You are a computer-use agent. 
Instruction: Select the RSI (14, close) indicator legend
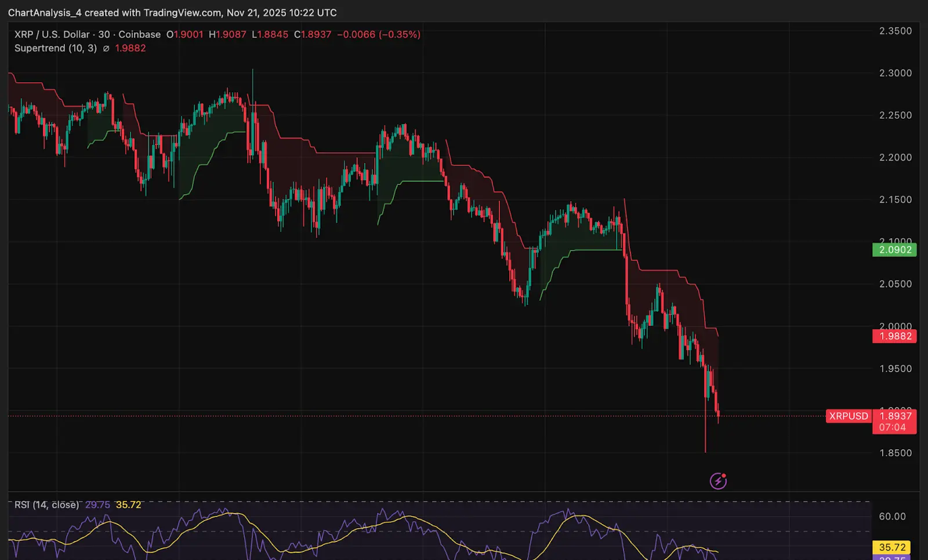tap(46, 505)
